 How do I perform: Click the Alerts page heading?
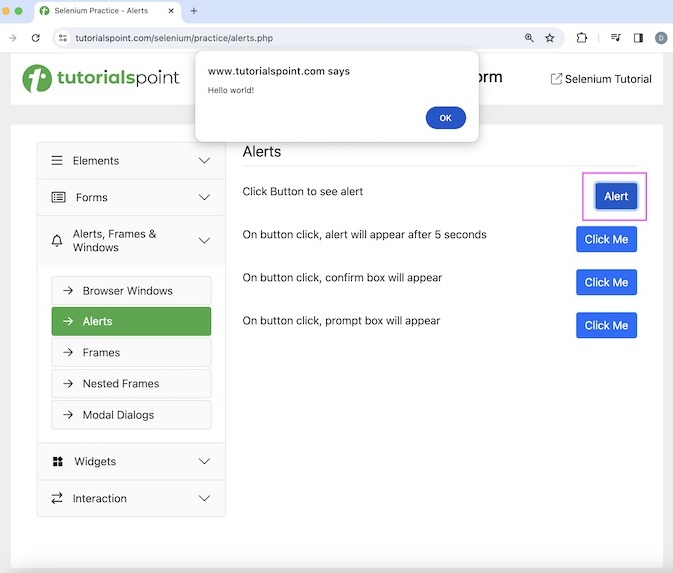pyautogui.click(x=261, y=152)
